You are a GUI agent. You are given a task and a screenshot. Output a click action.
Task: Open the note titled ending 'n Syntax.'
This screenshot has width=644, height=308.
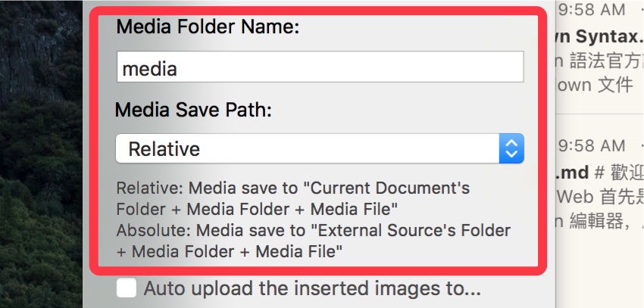click(x=600, y=36)
